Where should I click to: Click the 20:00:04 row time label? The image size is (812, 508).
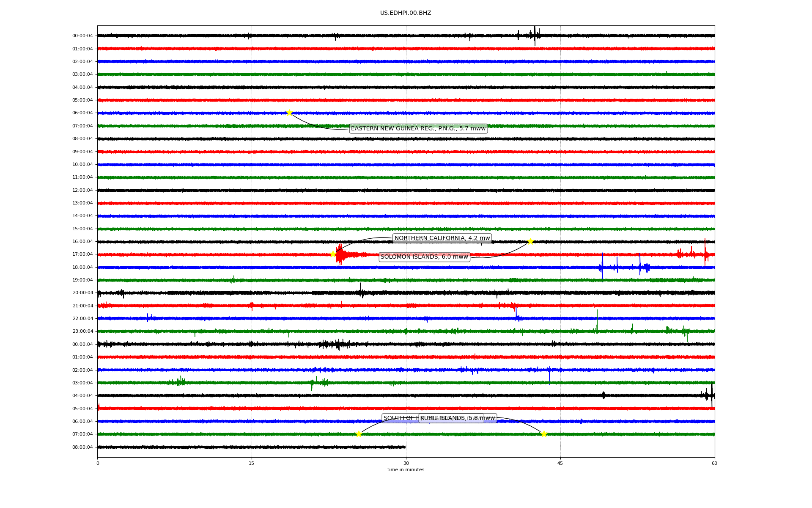[x=82, y=293]
